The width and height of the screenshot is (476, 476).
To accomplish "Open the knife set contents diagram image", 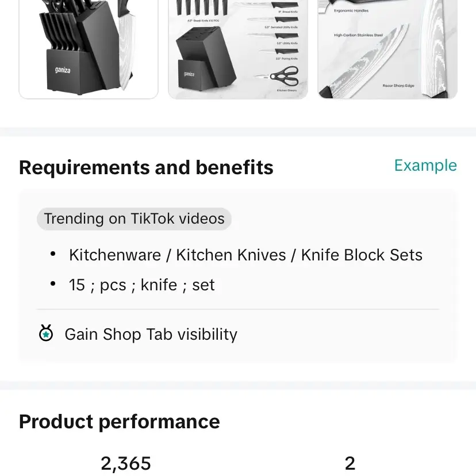I will pyautogui.click(x=237, y=49).
